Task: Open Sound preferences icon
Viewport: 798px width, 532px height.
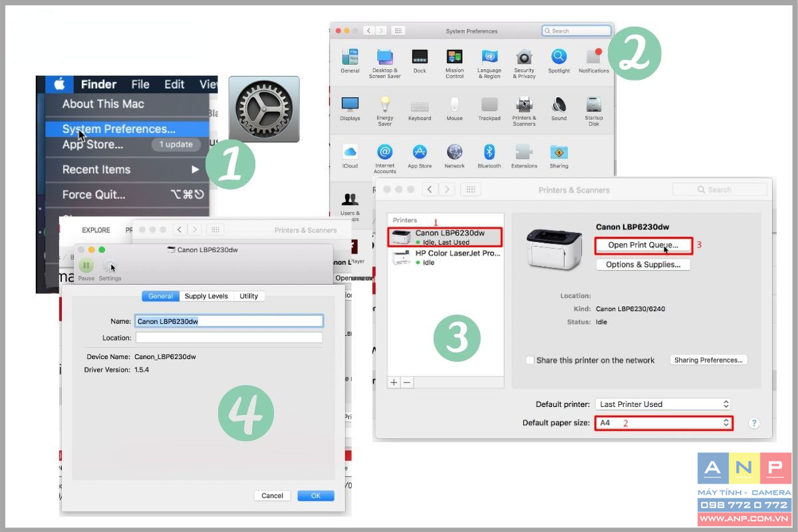Action: 559,104
